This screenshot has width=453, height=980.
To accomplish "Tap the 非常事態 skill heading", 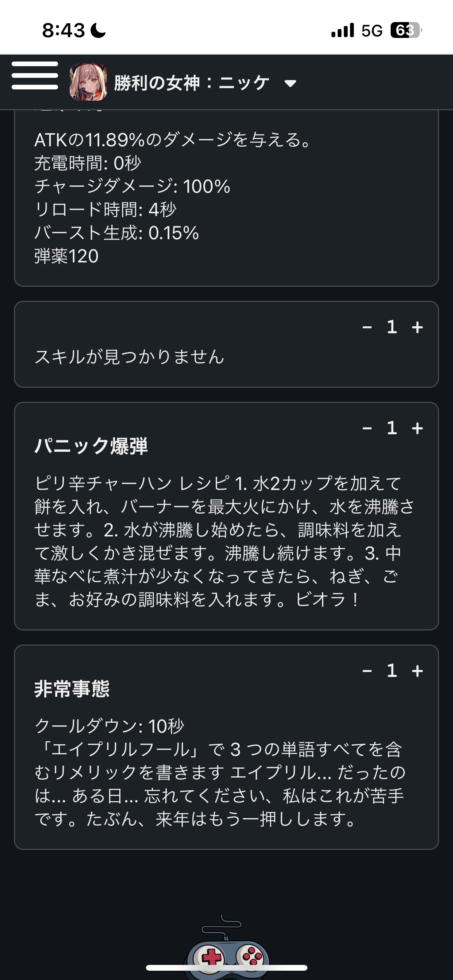I will [x=72, y=689].
